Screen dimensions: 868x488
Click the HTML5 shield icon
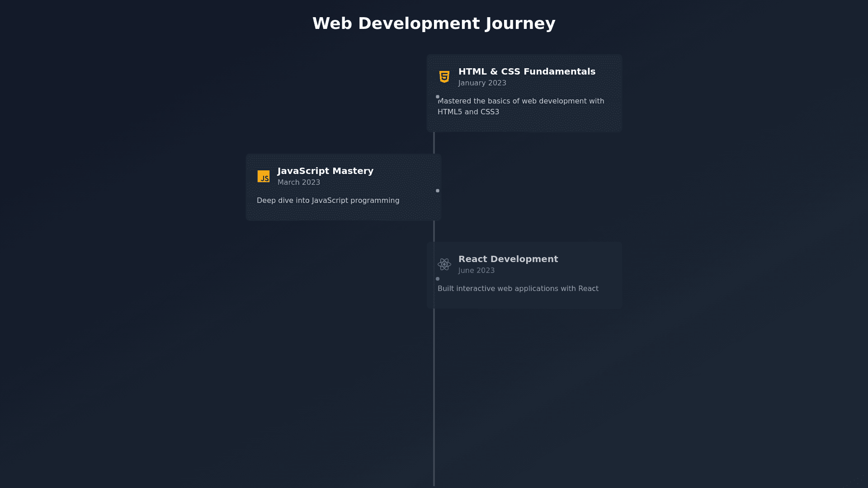[x=444, y=77]
